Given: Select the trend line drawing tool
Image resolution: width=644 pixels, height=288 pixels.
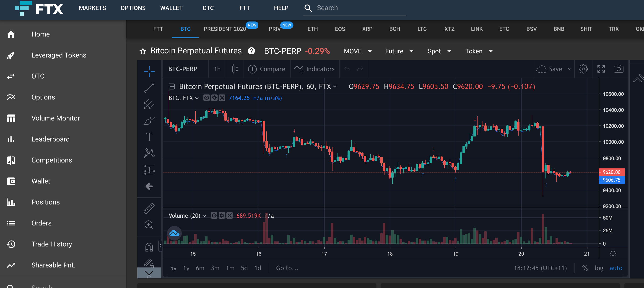Looking at the screenshot, I should 149,88.
